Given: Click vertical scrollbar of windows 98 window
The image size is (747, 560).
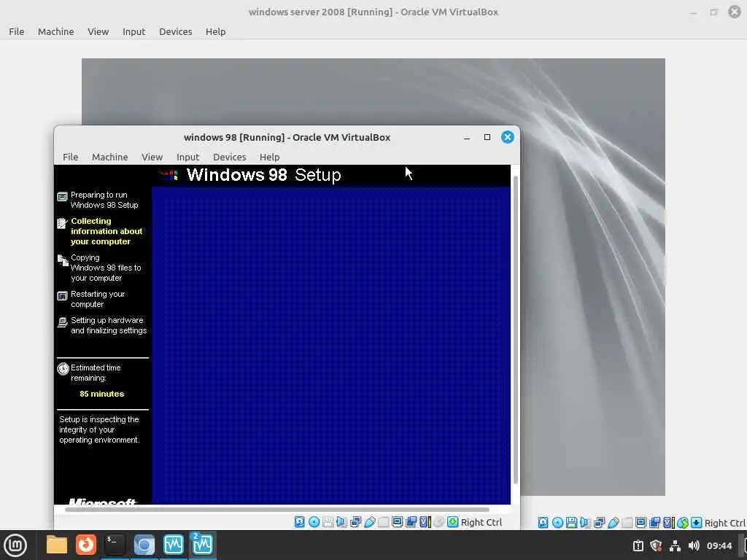Looking at the screenshot, I should (x=516, y=330).
